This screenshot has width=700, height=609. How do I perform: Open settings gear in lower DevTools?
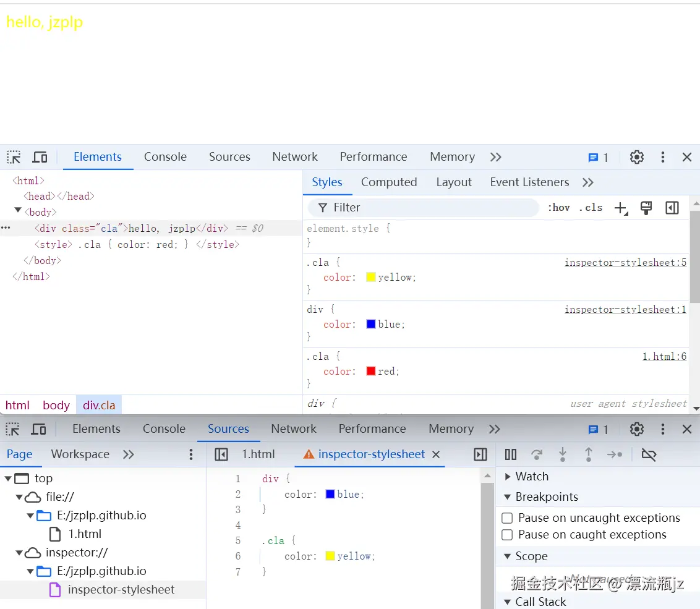636,429
